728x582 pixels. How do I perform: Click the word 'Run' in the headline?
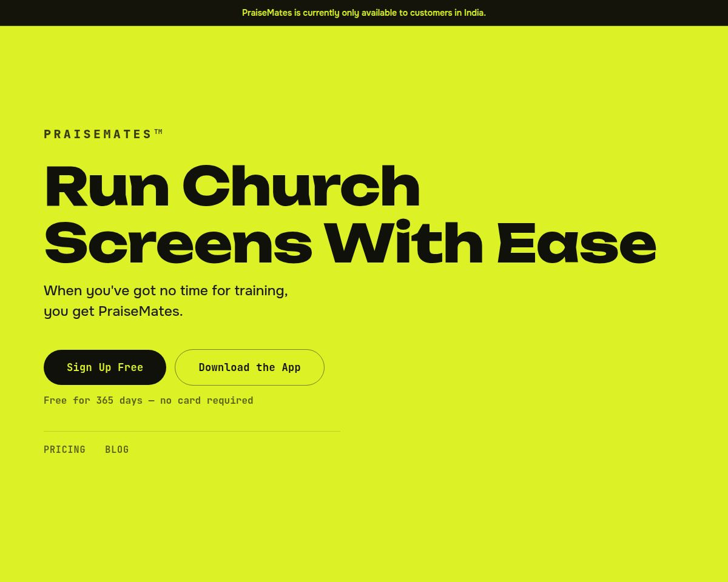(x=107, y=187)
